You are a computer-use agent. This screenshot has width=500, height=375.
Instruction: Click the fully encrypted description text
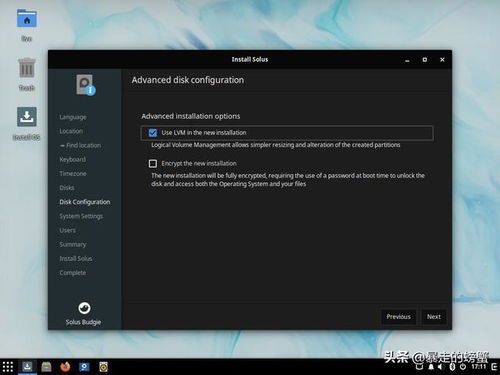[288, 180]
